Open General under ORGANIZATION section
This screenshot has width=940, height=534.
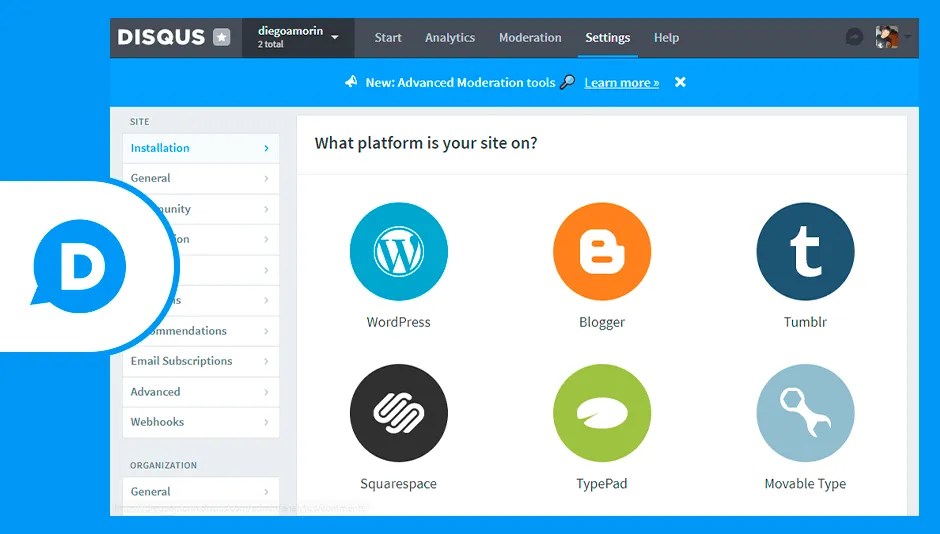pyautogui.click(x=201, y=491)
